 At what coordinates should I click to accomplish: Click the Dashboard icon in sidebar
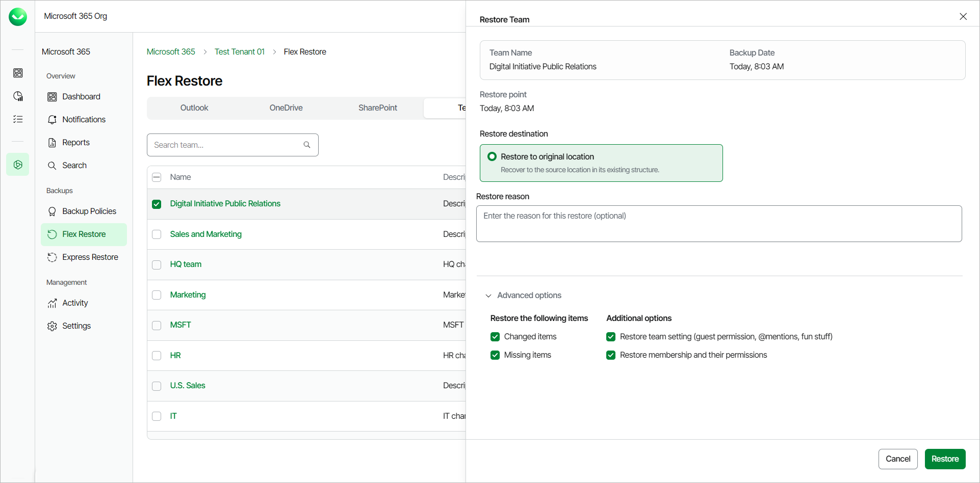pyautogui.click(x=52, y=97)
